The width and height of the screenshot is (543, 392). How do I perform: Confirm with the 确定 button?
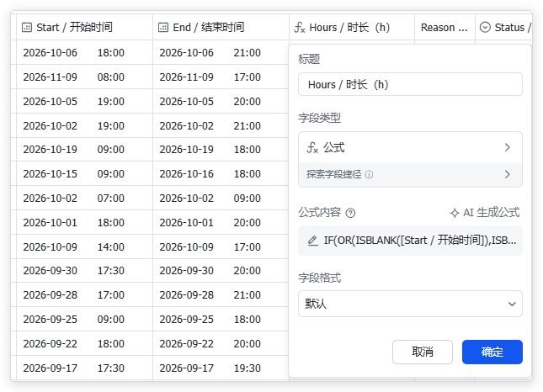point(492,352)
